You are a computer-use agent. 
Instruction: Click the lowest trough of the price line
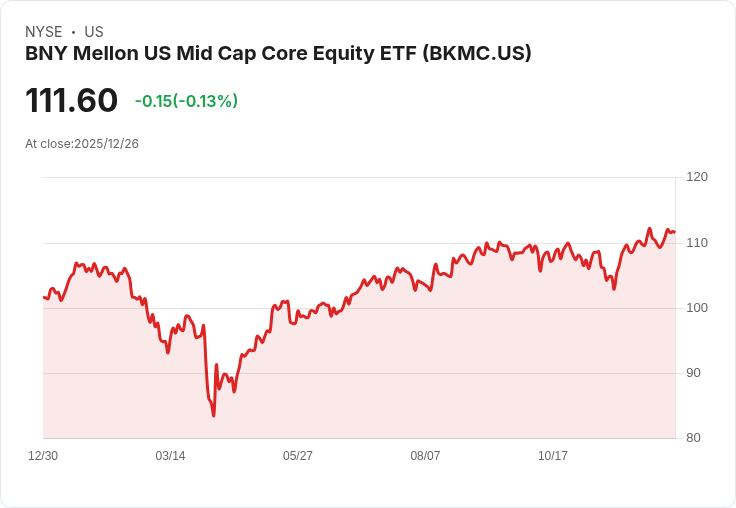[214, 416]
